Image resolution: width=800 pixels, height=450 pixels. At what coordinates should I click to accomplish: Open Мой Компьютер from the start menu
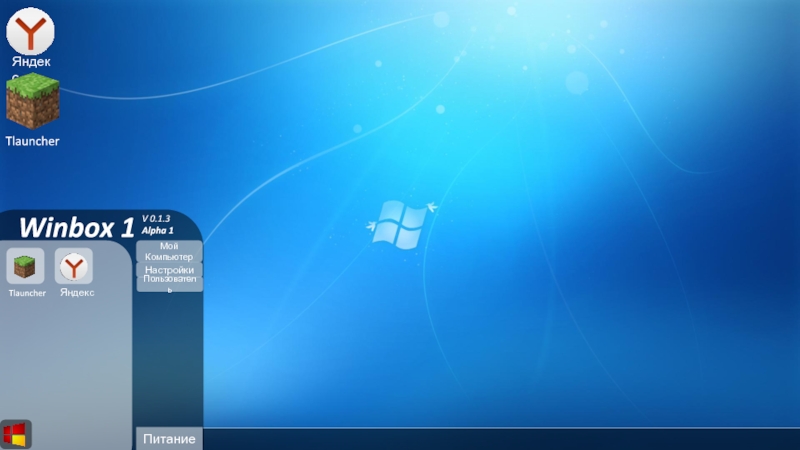click(x=169, y=252)
